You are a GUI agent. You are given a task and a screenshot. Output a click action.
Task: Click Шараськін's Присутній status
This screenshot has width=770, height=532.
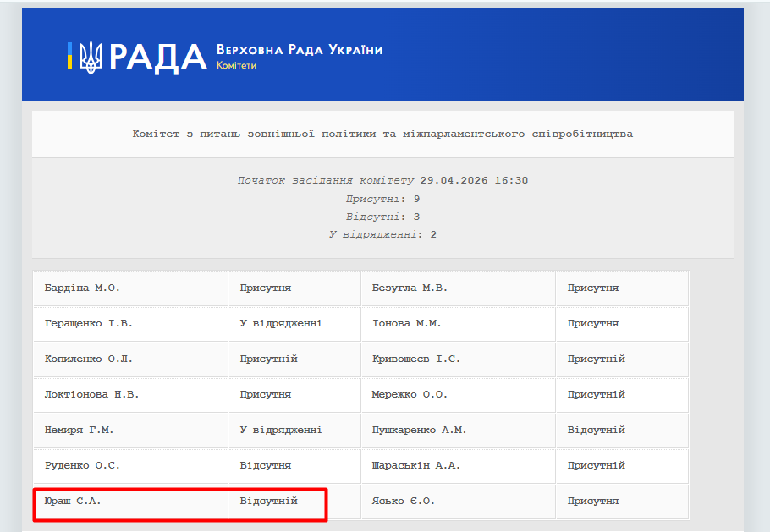(x=597, y=465)
